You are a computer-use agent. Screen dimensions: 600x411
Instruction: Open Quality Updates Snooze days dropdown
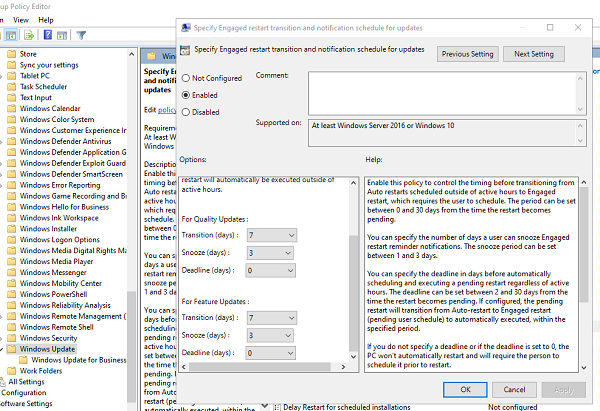(270, 253)
